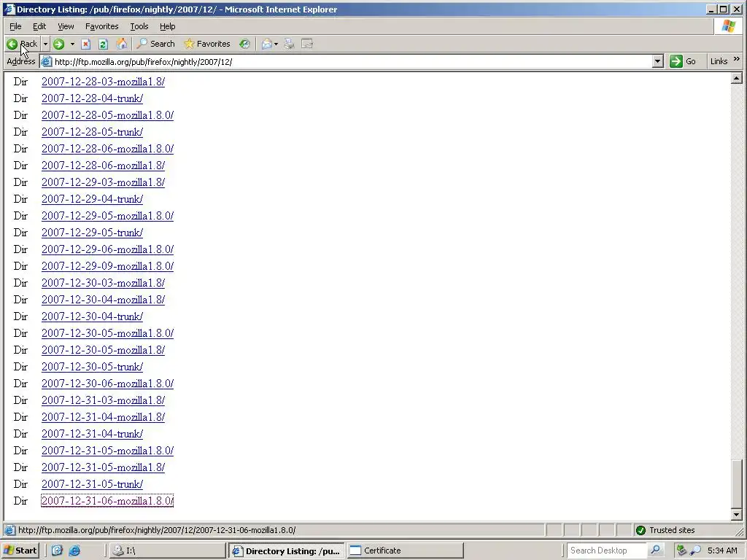Launch Internet Explorer from Quick Launch

tap(74, 551)
